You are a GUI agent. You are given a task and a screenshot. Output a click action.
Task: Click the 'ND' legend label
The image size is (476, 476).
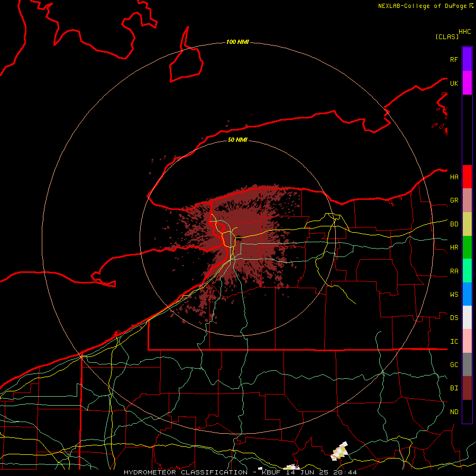point(454,412)
